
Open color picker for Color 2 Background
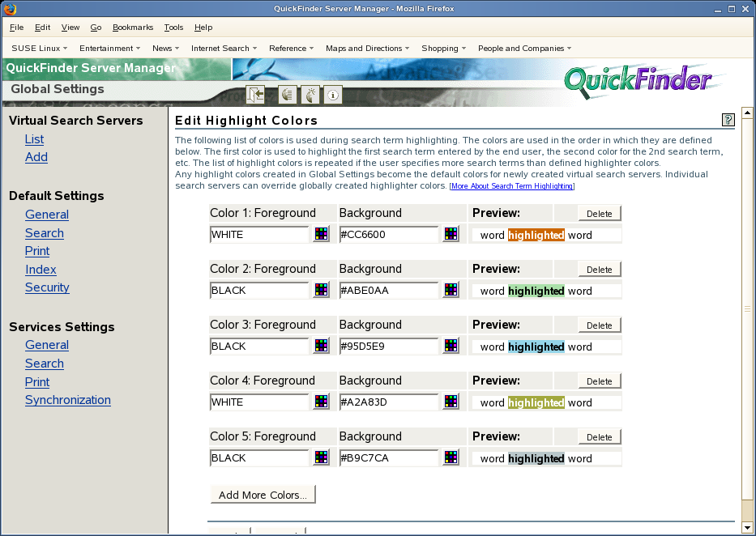(x=451, y=290)
